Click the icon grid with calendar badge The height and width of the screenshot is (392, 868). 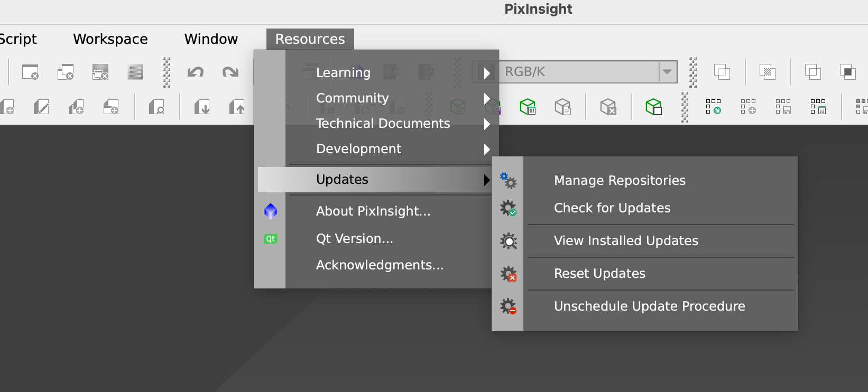pyautogui.click(x=818, y=107)
